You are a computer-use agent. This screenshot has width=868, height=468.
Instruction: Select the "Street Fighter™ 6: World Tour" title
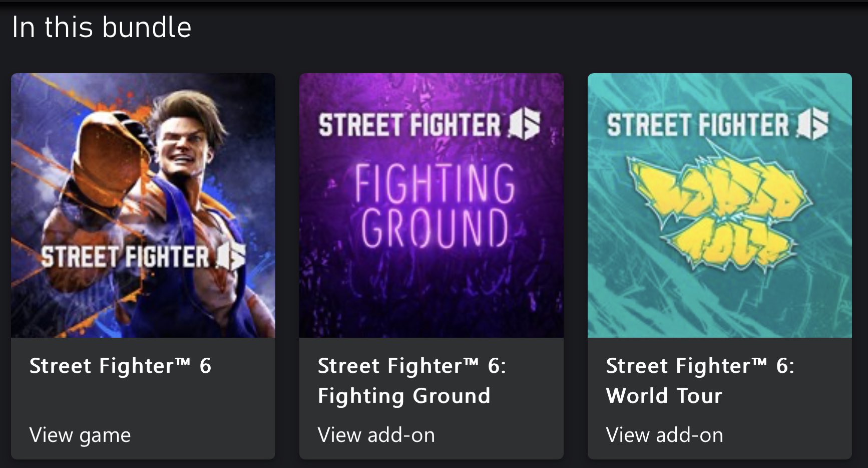point(699,381)
